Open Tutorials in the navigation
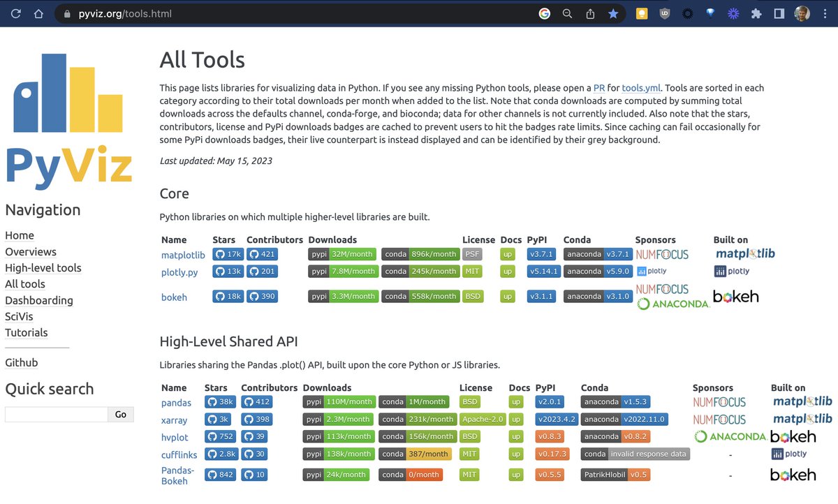This screenshot has width=838, height=504. pyautogui.click(x=27, y=333)
